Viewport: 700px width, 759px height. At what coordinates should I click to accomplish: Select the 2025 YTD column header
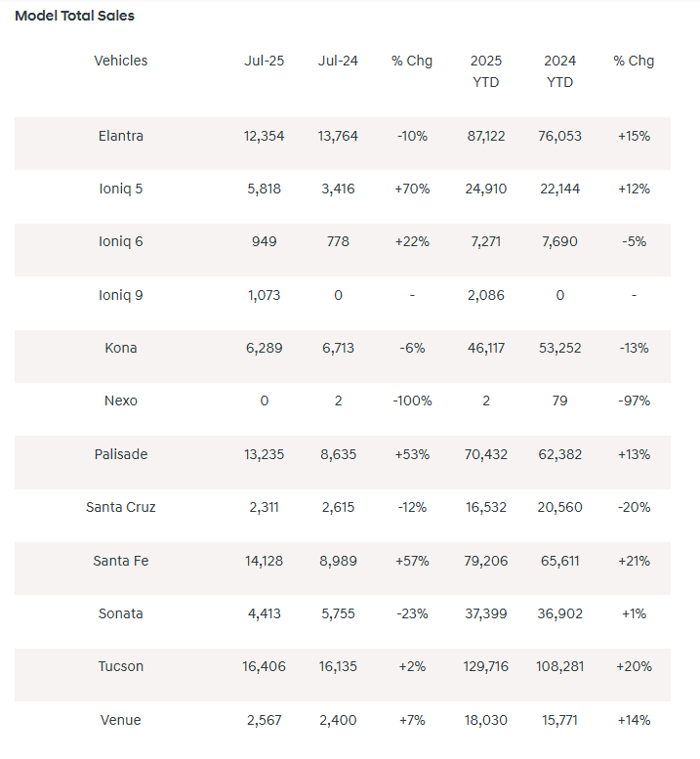(x=485, y=71)
